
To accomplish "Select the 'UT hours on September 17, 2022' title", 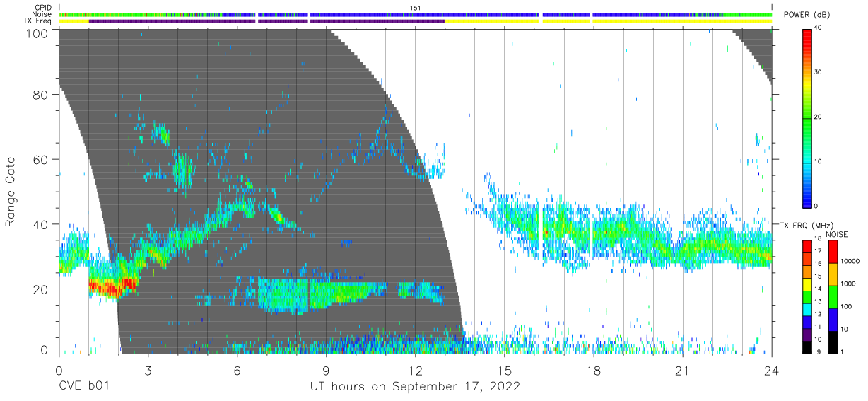I will click(x=415, y=387).
